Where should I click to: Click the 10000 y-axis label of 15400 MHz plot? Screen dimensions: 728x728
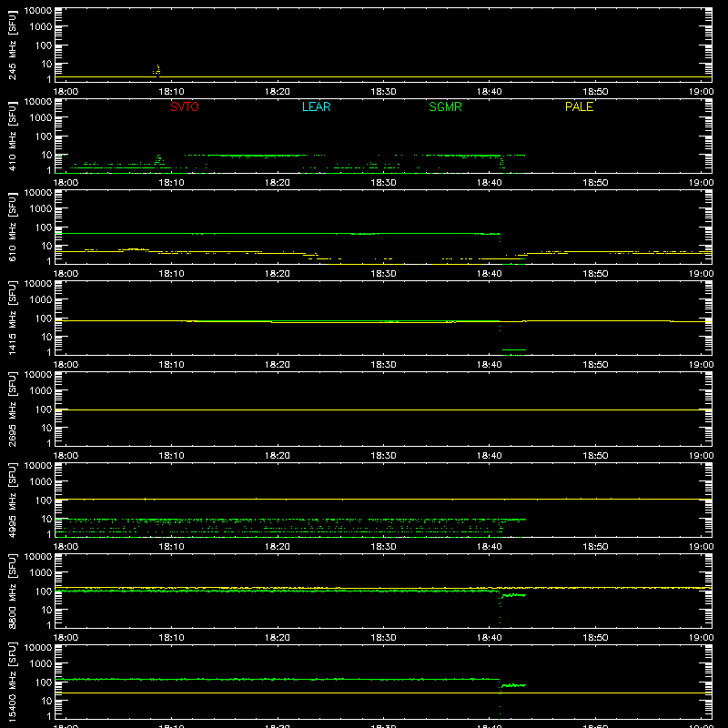[38, 648]
